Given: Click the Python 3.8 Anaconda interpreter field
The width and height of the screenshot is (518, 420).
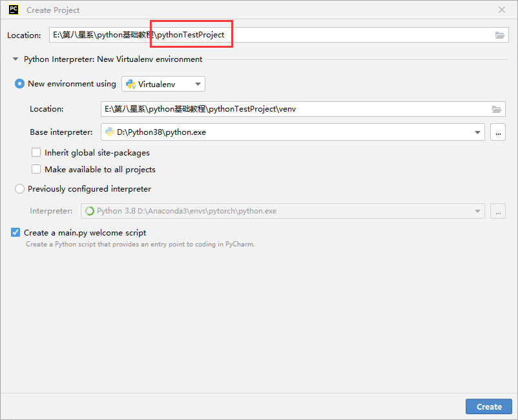Looking at the screenshot, I should pyautogui.click(x=283, y=211).
